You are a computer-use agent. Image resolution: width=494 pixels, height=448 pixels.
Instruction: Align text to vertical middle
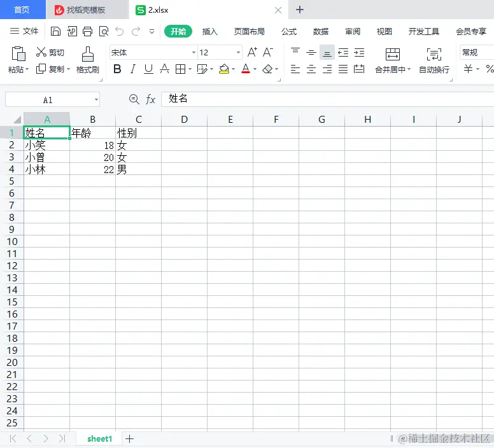pyautogui.click(x=311, y=52)
